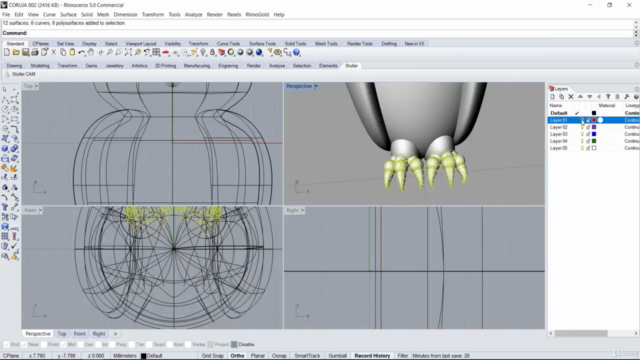
Task: Toggle the Perp osnap checkbox
Action: (113, 344)
